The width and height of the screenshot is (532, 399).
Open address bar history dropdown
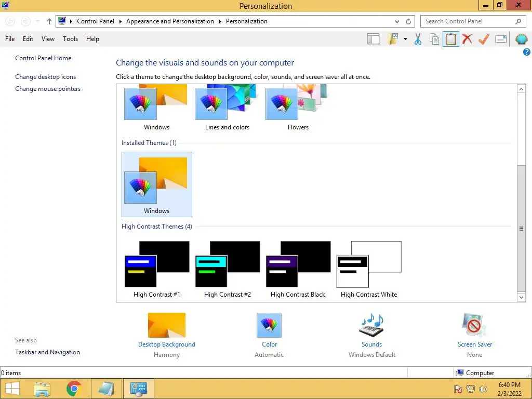click(397, 21)
